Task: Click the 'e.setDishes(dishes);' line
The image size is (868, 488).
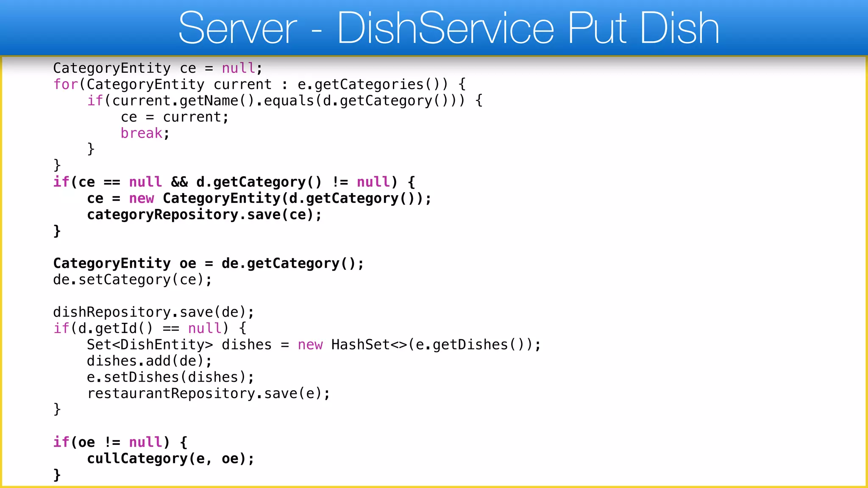Action: click(170, 377)
